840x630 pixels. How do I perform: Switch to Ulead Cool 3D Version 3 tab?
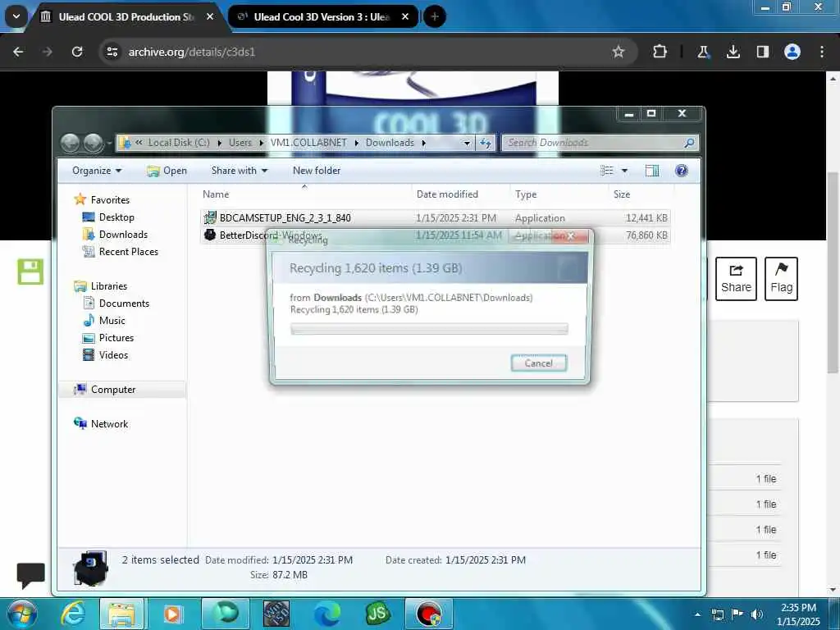coord(322,16)
